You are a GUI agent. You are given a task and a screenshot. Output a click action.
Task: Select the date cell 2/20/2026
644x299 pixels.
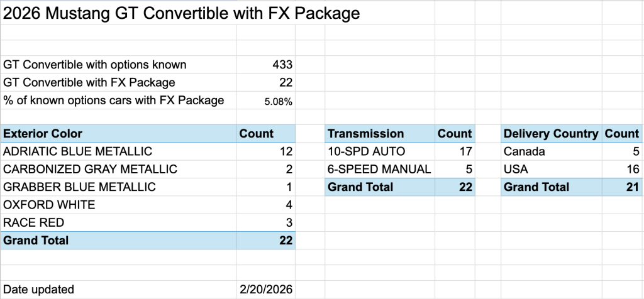tap(267, 290)
